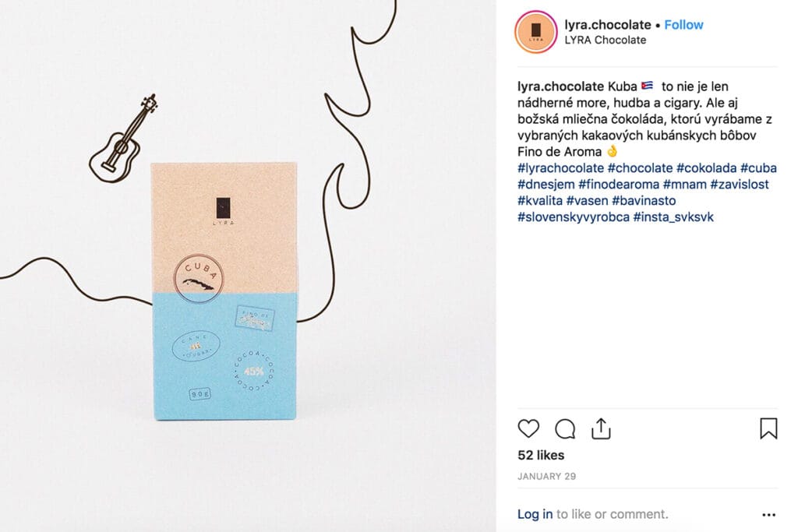This screenshot has width=798, height=532.
Task: Click the LYRA Chocolate profile avatar
Action: tap(536, 31)
